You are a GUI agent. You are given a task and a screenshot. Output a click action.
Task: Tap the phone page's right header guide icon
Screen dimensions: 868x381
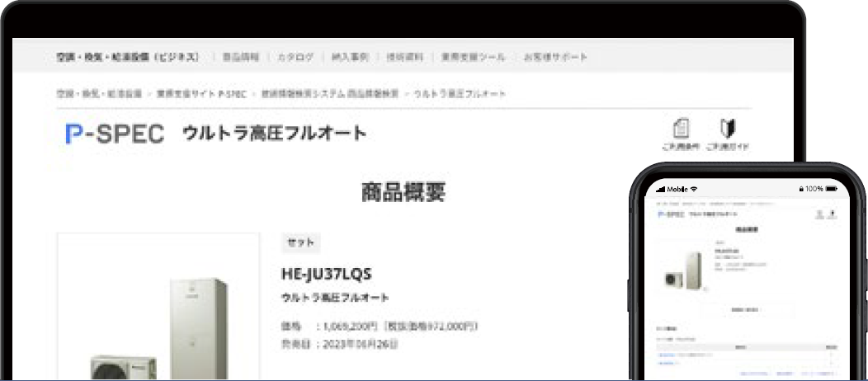832,214
